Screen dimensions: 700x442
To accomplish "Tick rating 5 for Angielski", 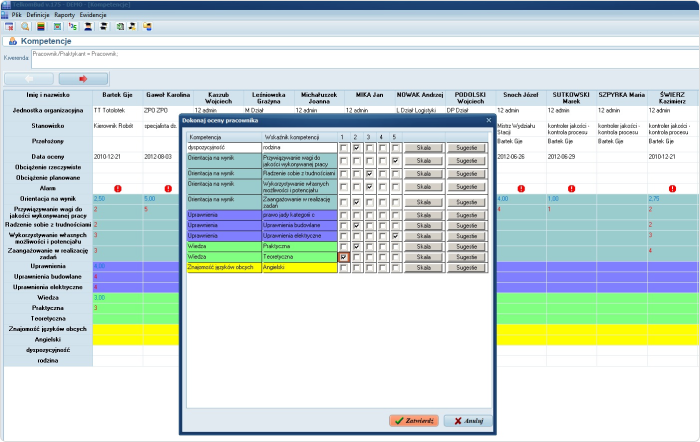I will point(396,268).
